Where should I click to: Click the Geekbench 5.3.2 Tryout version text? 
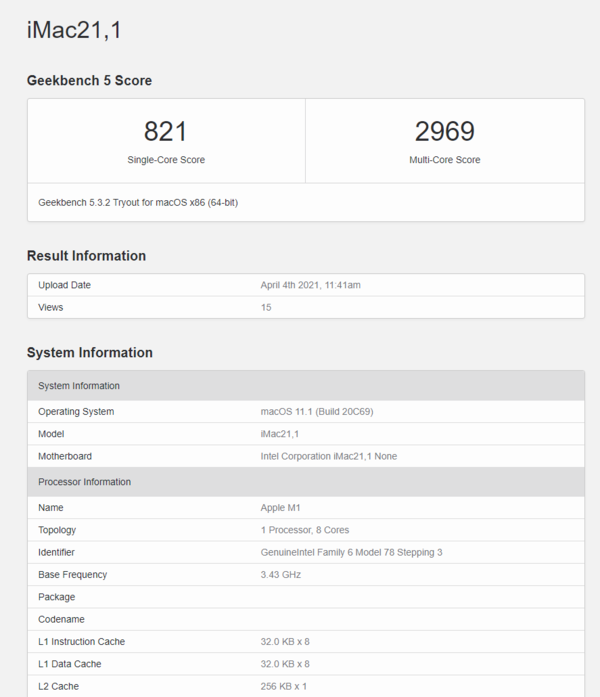tap(138, 203)
